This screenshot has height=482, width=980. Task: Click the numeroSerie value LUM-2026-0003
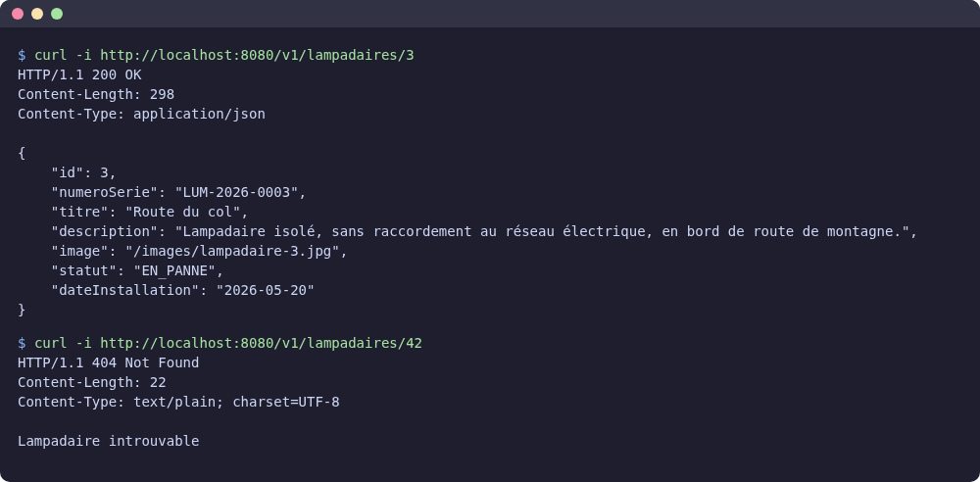coord(237,192)
